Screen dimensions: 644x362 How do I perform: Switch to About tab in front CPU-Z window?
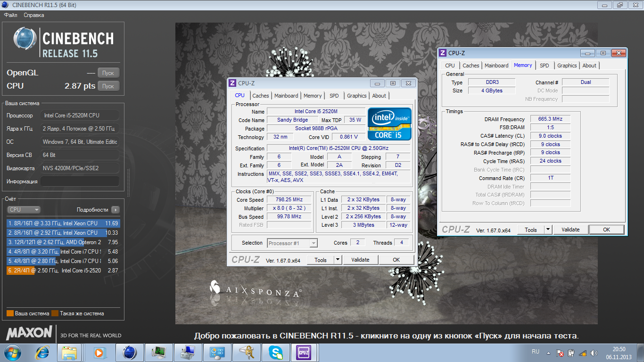[x=379, y=96]
